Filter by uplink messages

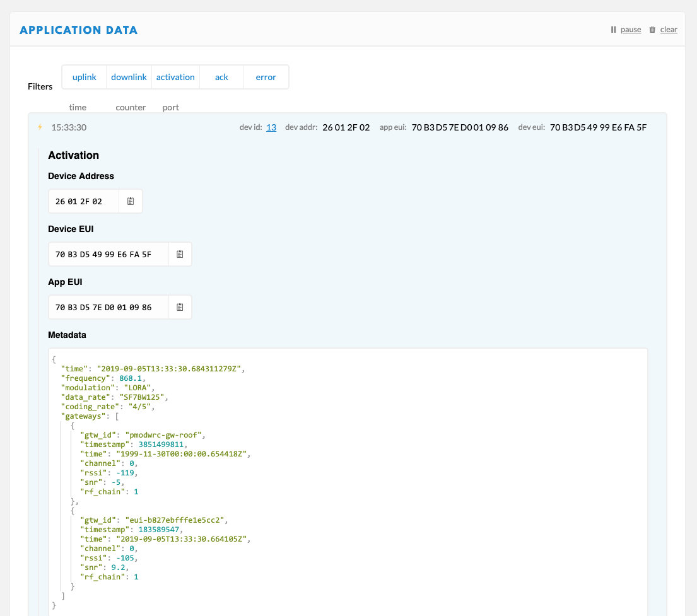click(x=85, y=77)
